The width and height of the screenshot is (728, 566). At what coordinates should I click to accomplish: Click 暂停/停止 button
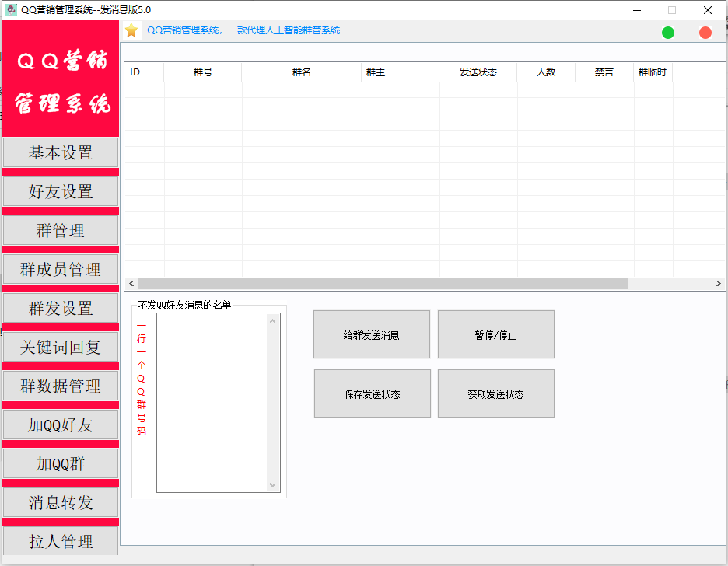(496, 334)
